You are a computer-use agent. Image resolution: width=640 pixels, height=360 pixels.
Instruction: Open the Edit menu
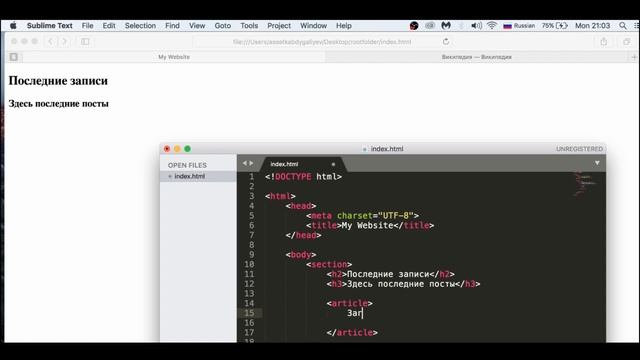109,25
